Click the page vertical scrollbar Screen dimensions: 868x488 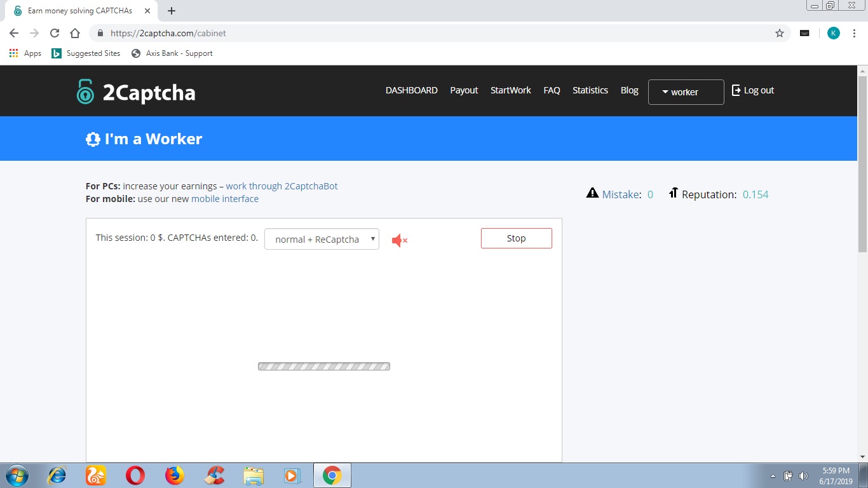coord(862,164)
